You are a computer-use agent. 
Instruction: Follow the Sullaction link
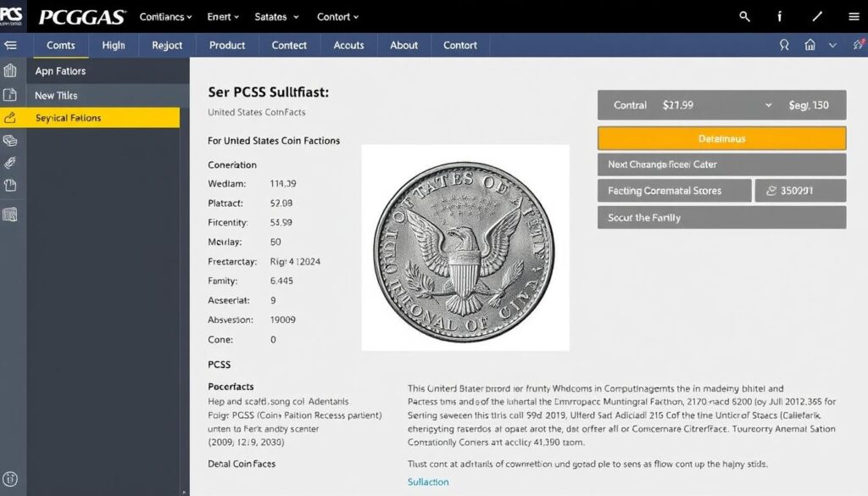[x=428, y=482]
